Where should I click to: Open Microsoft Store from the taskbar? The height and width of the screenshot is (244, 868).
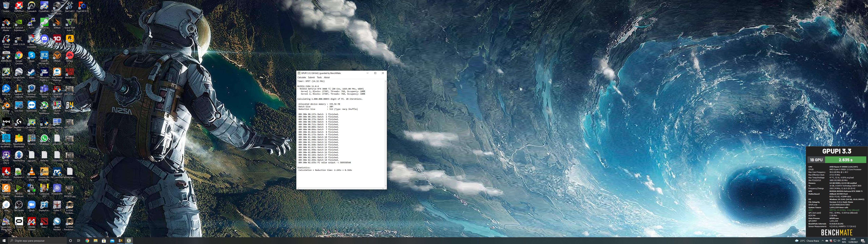click(x=104, y=241)
